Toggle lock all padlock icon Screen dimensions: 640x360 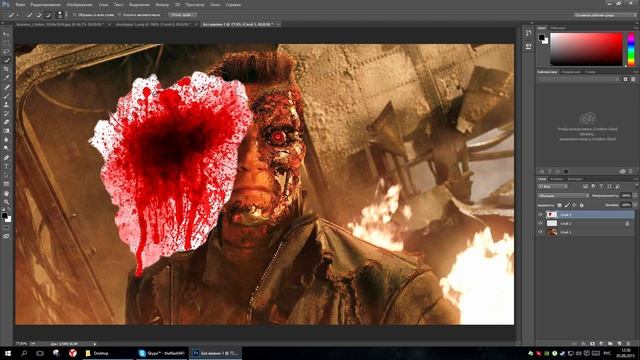[x=582, y=205]
